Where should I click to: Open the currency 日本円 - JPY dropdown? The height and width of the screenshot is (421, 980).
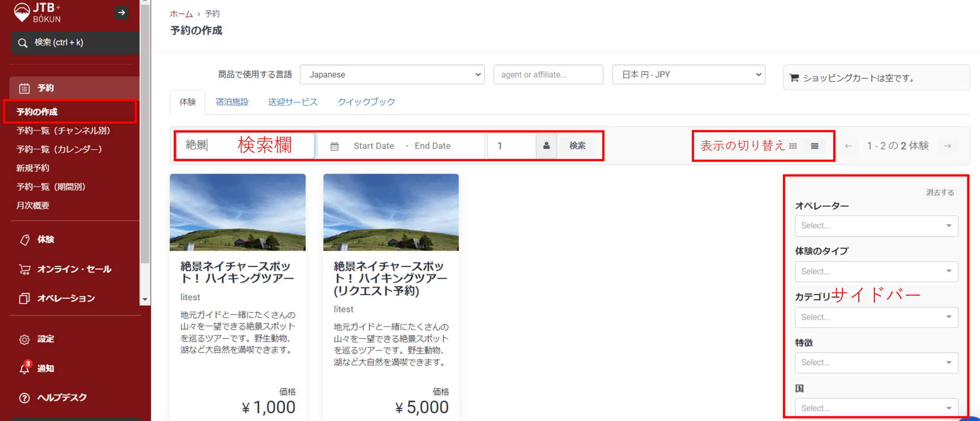tap(688, 75)
